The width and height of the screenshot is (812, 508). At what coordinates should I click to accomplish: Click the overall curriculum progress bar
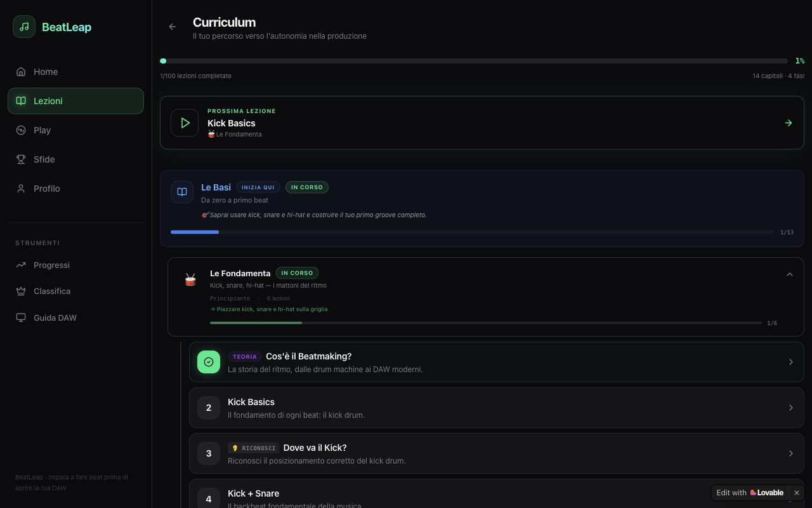click(x=474, y=61)
